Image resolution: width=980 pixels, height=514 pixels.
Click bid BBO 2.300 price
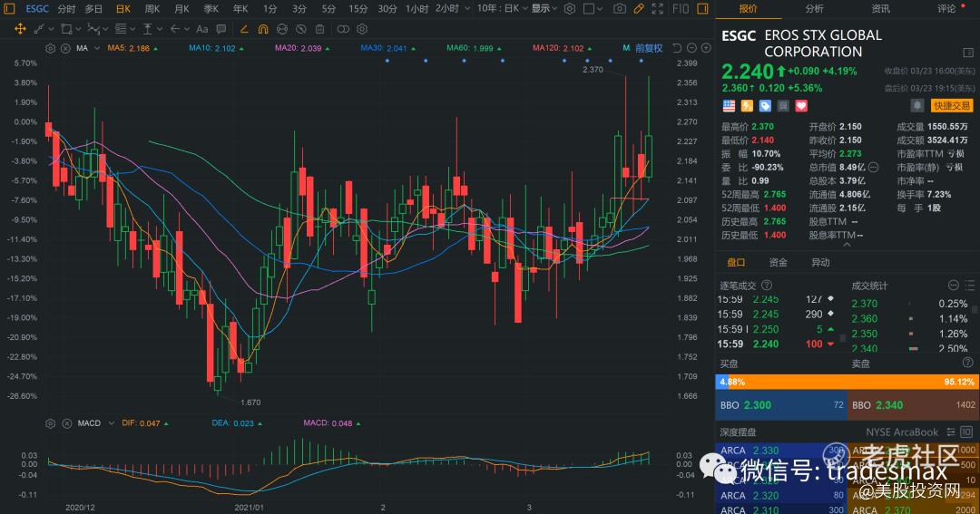(758, 405)
